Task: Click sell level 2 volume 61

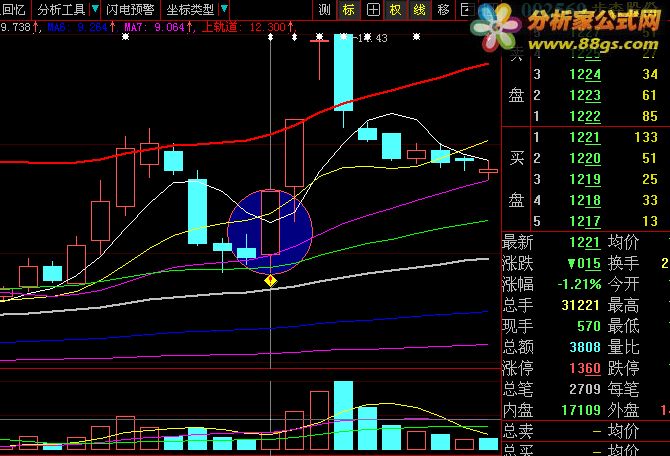Action: coord(649,95)
